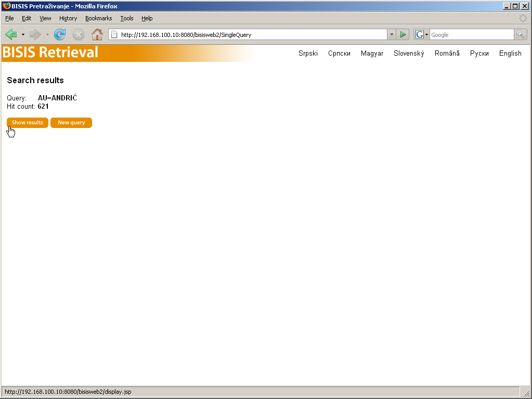Click the Search results heading
This screenshot has height=399, width=532.
point(35,81)
